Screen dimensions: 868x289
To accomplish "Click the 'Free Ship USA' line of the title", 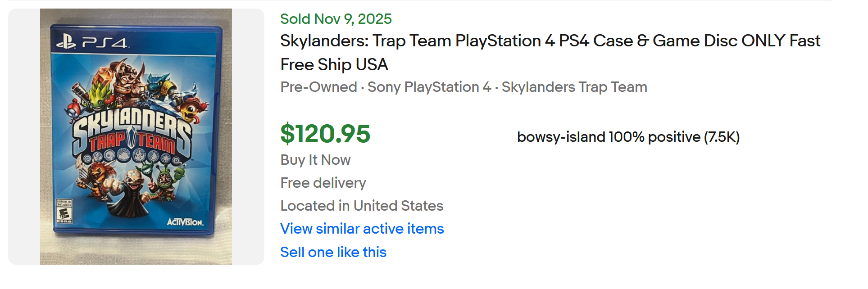I will click(334, 65).
